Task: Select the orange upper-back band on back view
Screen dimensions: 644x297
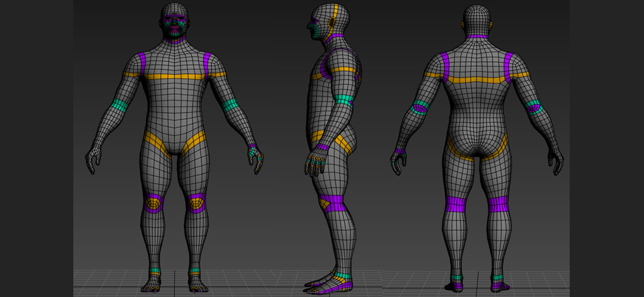Action: (x=477, y=80)
